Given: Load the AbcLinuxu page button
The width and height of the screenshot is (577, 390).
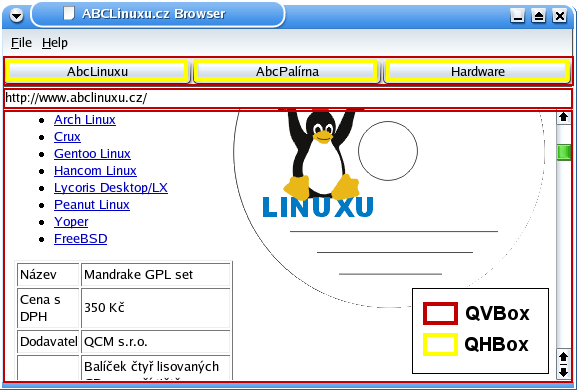Looking at the screenshot, I should click(97, 71).
